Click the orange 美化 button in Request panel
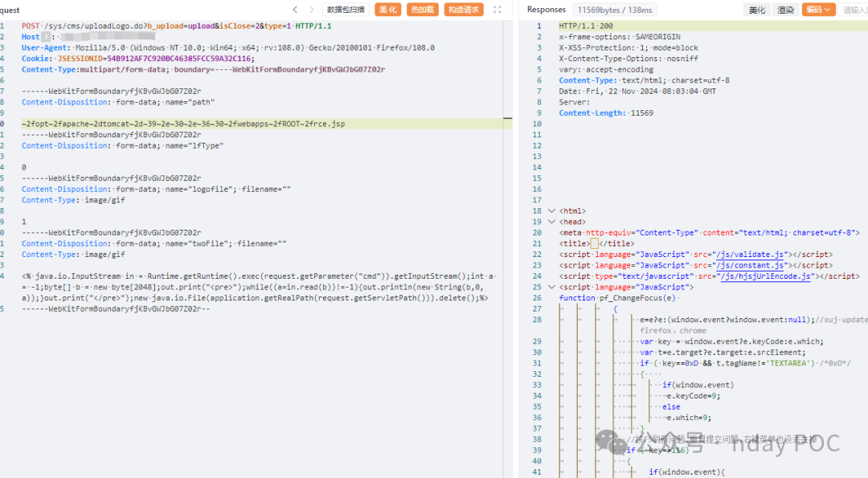Viewport: 868px width, 478px height. [387, 10]
